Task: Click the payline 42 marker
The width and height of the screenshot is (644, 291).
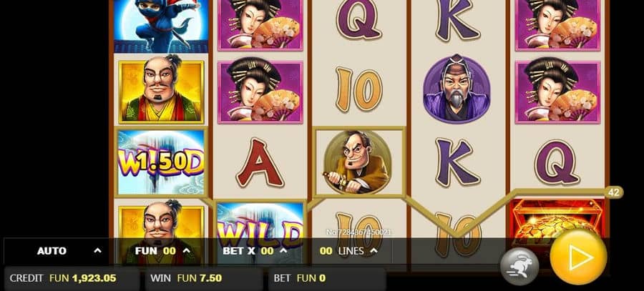Action: click(x=614, y=192)
